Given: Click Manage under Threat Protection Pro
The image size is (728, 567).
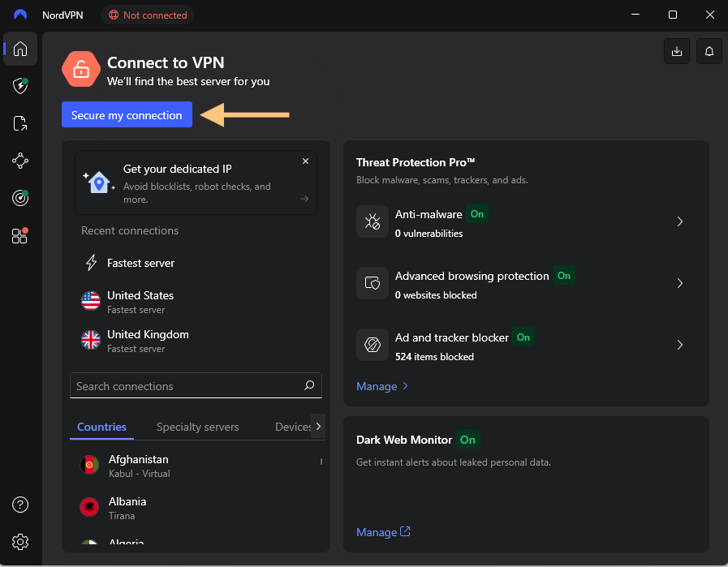Looking at the screenshot, I should click(x=377, y=386).
